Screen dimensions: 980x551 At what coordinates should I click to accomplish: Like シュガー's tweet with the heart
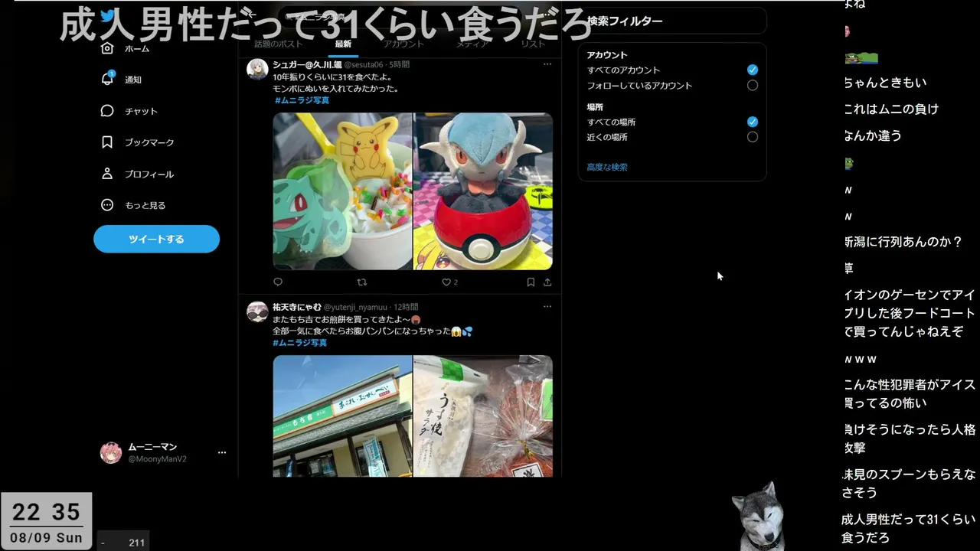(x=446, y=282)
